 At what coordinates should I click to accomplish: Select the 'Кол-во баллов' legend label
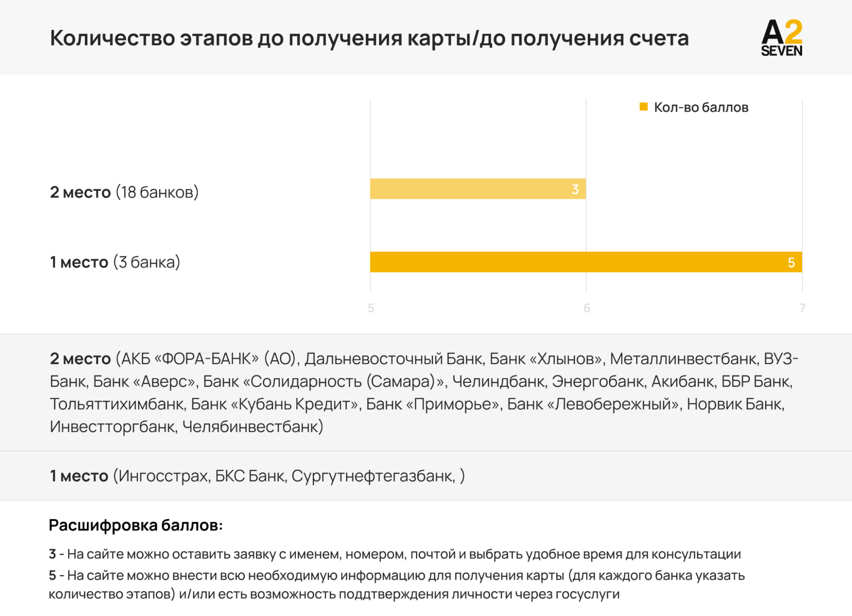pos(701,107)
